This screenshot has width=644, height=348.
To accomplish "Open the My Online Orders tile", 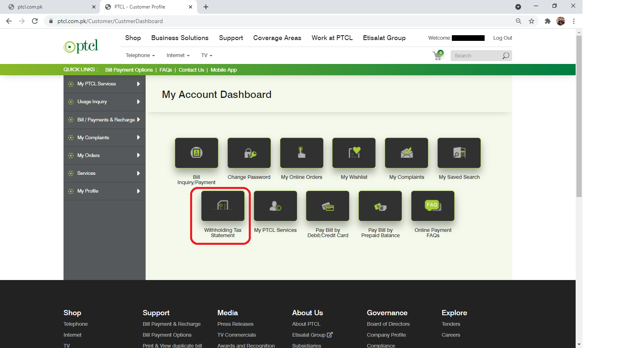I will tap(302, 153).
